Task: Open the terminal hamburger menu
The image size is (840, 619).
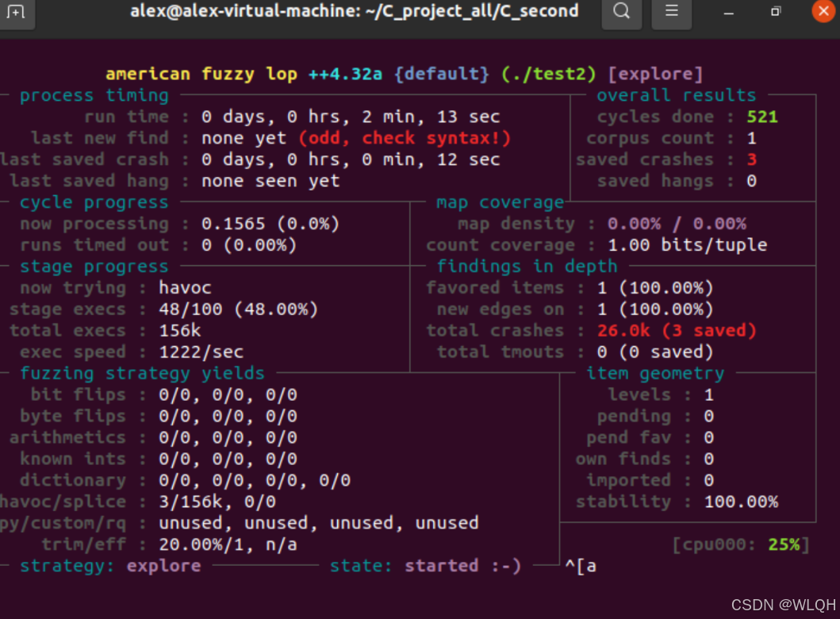Action: (x=671, y=11)
